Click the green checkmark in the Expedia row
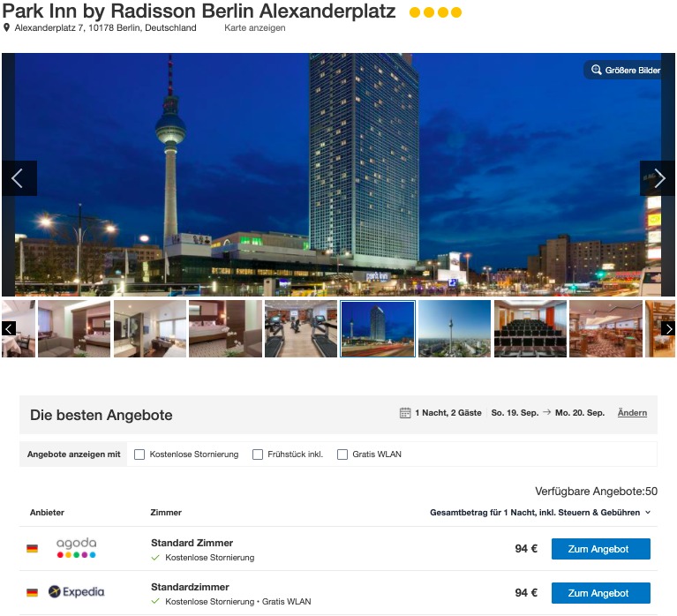Image resolution: width=677 pixels, height=616 pixels. click(155, 601)
